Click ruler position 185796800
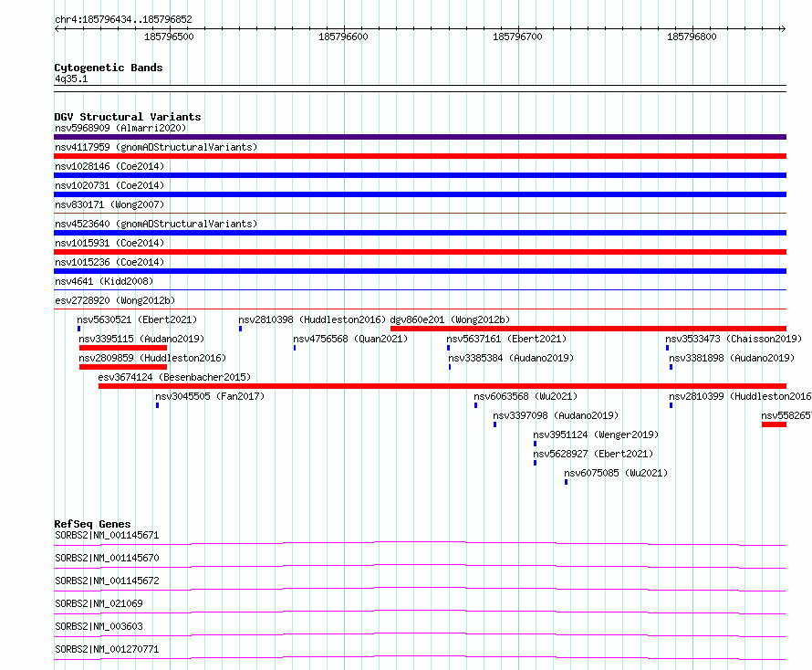This screenshot has height=670, width=812. tap(692, 37)
